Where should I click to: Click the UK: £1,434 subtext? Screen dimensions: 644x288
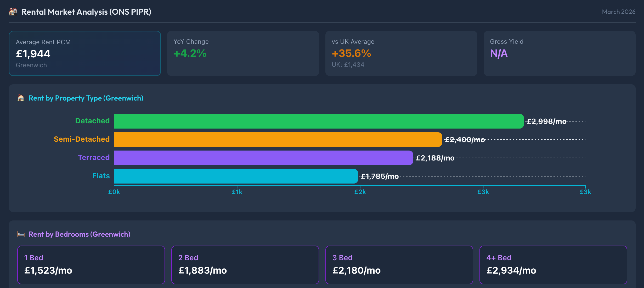pyautogui.click(x=348, y=65)
